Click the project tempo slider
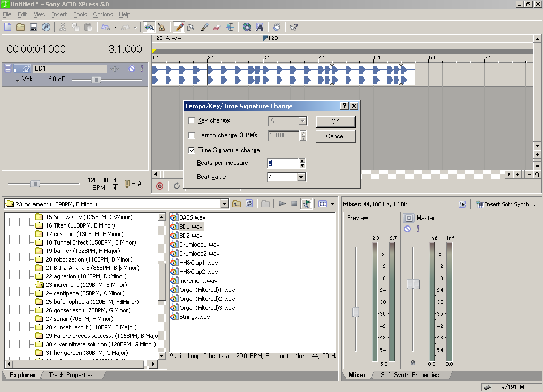 (35, 184)
